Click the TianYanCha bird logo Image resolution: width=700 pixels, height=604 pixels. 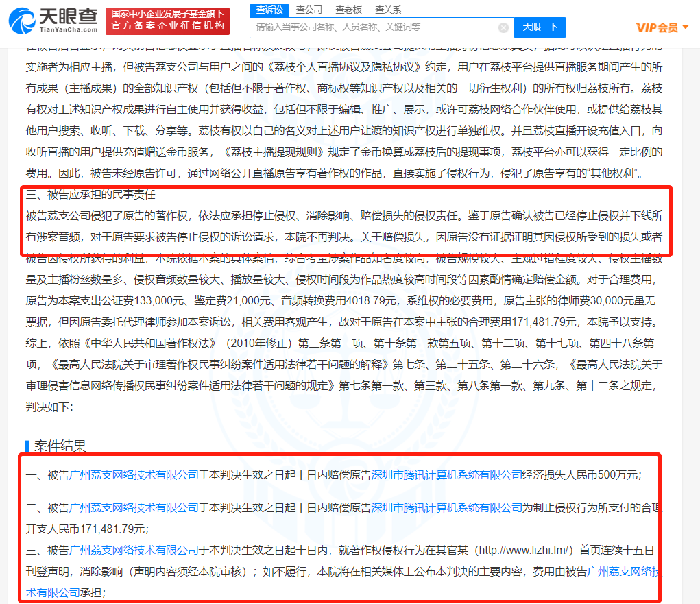coord(22,19)
